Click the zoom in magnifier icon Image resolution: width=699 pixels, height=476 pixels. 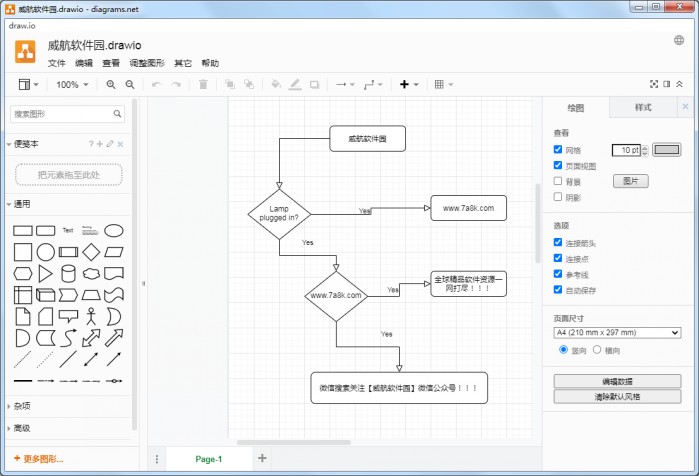click(111, 84)
